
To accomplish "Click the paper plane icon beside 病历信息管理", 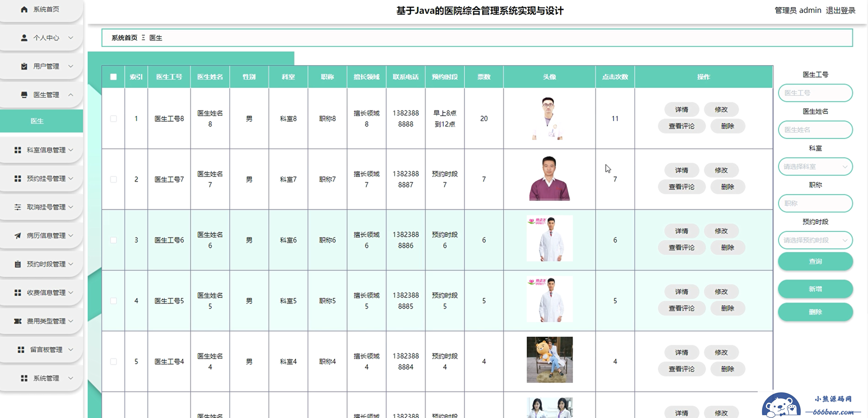I will click(x=18, y=235).
